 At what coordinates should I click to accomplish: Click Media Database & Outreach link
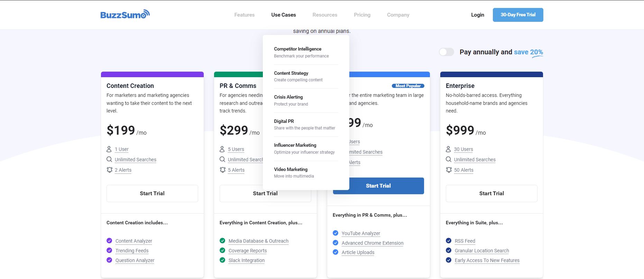point(258,241)
